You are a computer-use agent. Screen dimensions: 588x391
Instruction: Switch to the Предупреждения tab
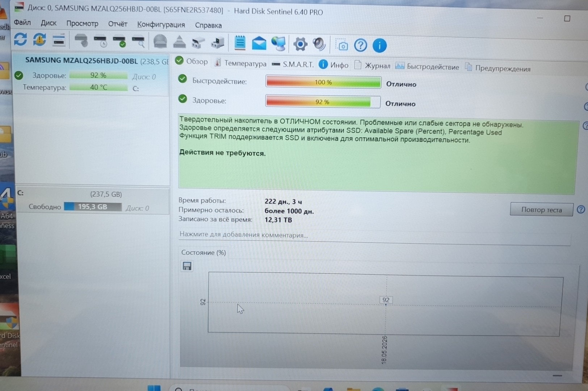[498, 68]
